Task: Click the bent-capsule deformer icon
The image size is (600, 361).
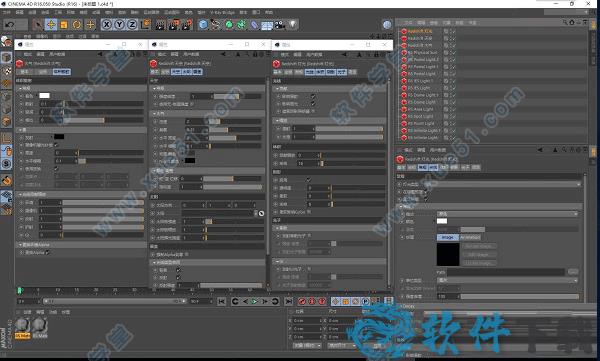Action: click(x=254, y=25)
